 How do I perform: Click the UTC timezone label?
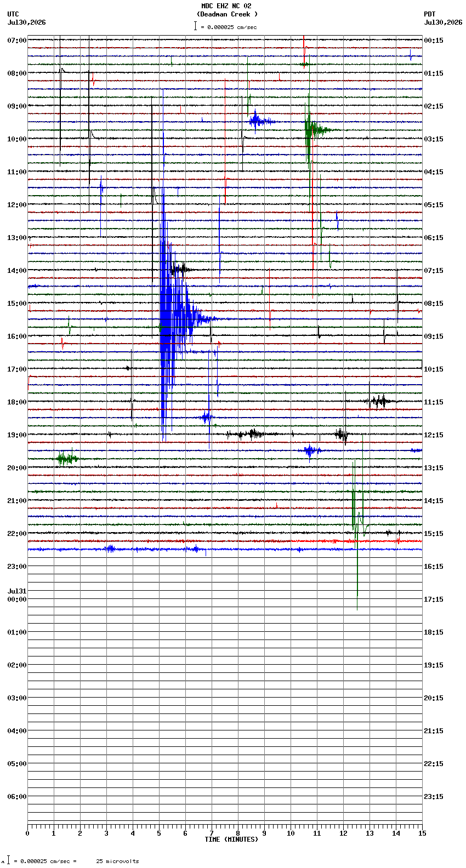[13, 14]
